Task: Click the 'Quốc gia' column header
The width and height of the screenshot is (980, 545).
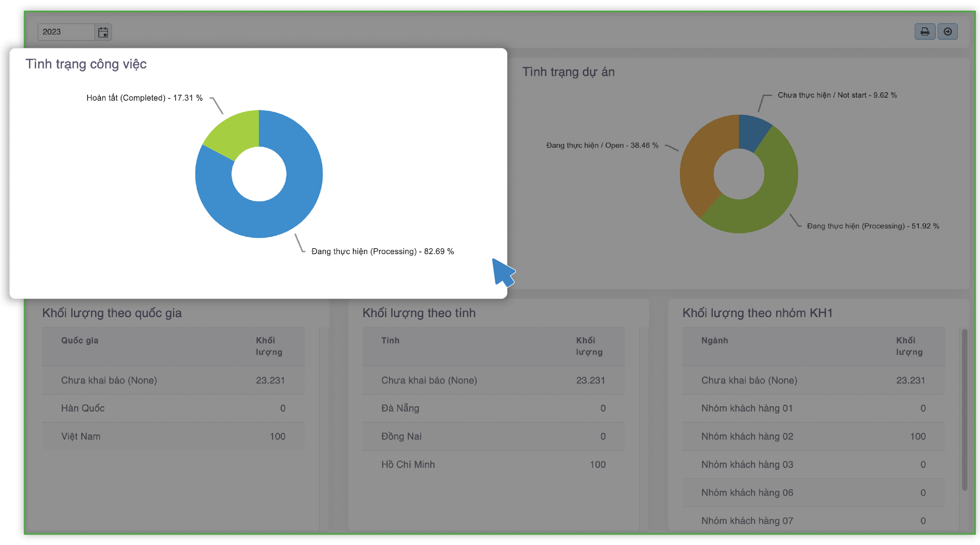Action: pos(80,340)
